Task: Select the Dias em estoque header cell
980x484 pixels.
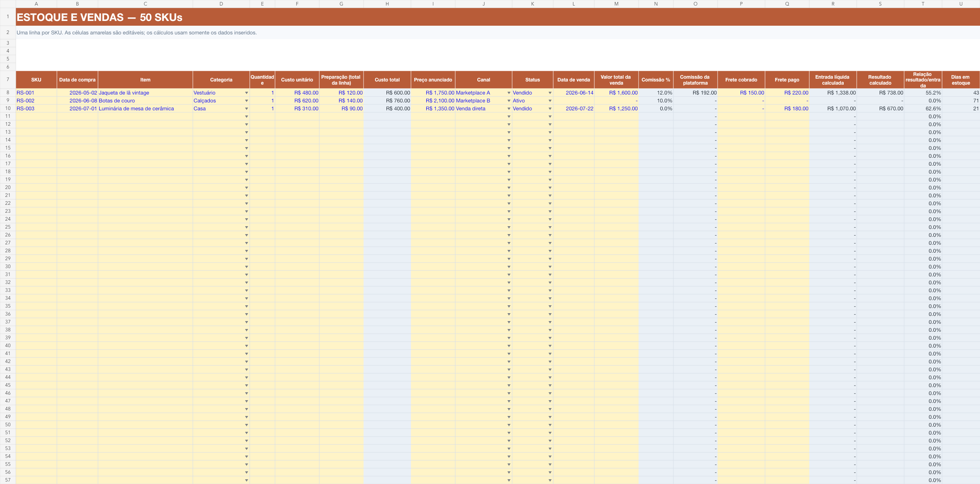Action: point(961,80)
